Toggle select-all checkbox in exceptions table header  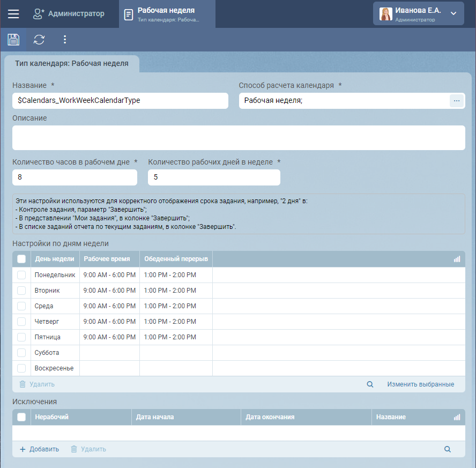(x=21, y=417)
